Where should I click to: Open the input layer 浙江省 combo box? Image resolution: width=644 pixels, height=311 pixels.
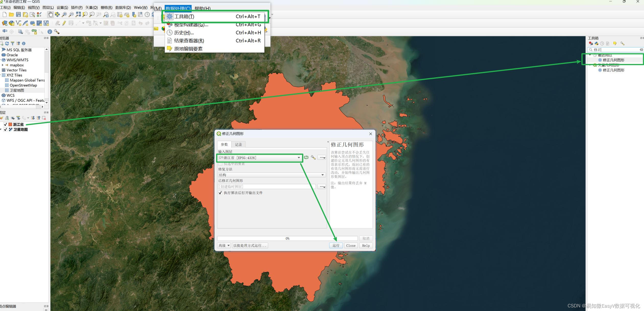coord(260,158)
